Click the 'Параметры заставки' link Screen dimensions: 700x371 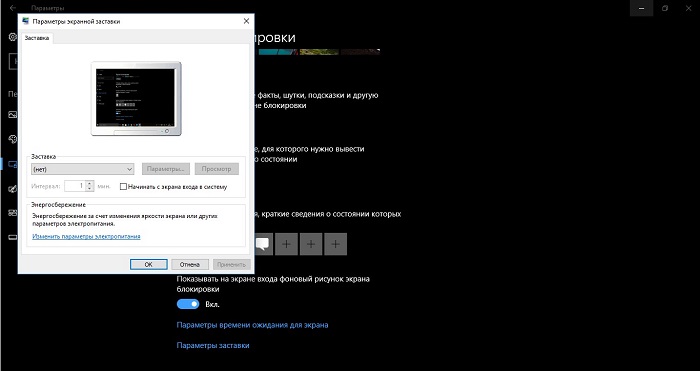point(213,346)
